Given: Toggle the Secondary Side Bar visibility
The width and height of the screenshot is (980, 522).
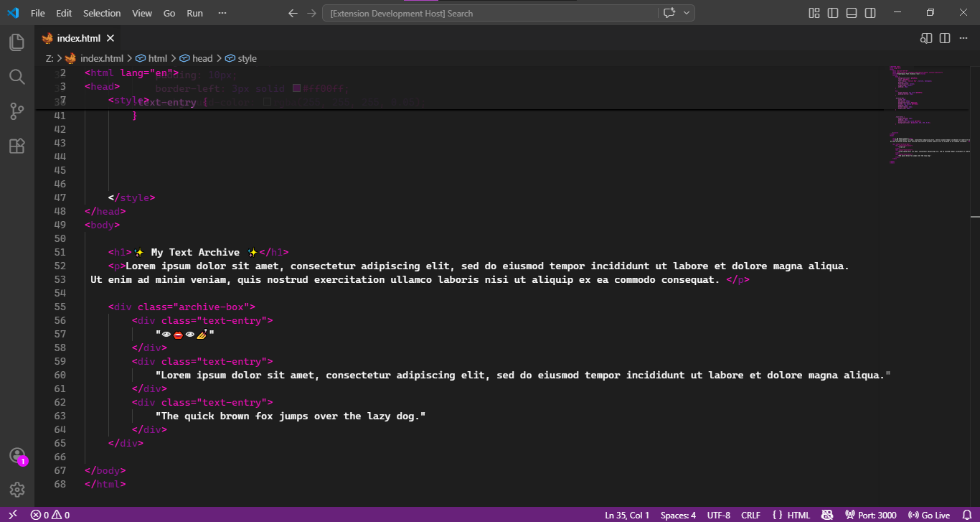Looking at the screenshot, I should coord(870,13).
